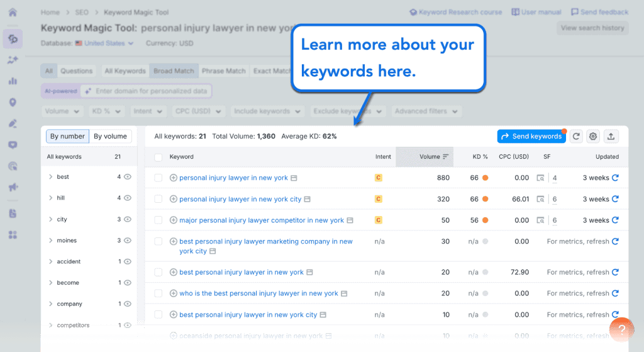
Task: Click orange KD indicator for 'major personal injury lawyer competitor'
Action: pyautogui.click(x=485, y=220)
